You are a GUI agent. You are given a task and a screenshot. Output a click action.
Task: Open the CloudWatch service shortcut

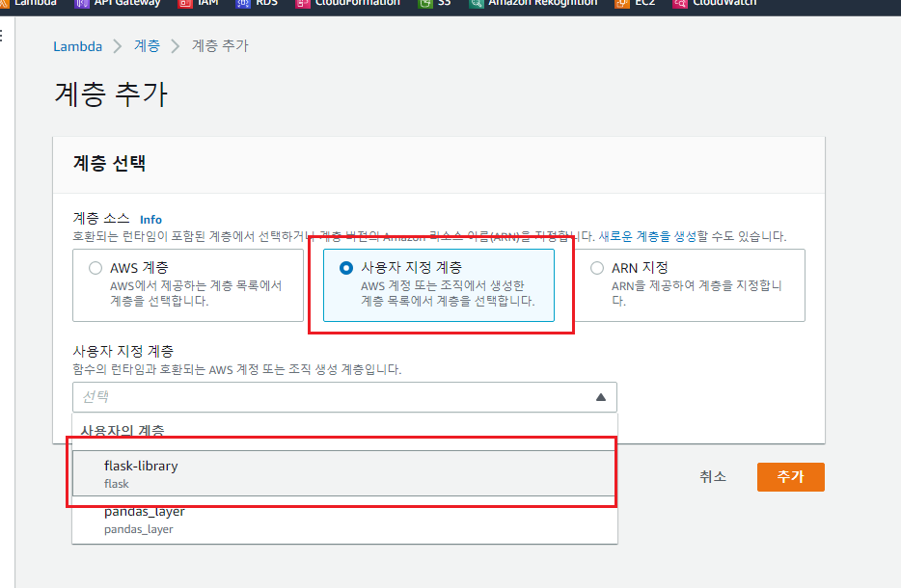click(715, 3)
